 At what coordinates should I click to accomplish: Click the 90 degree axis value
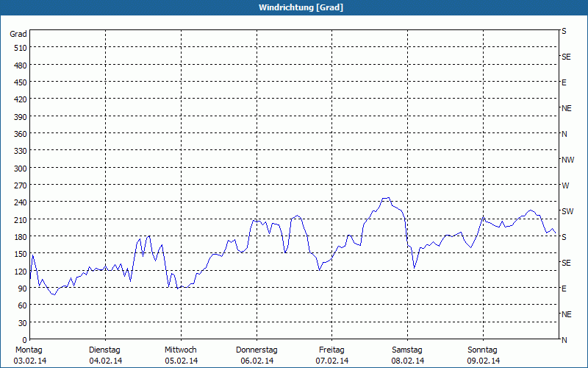pyautogui.click(x=21, y=289)
